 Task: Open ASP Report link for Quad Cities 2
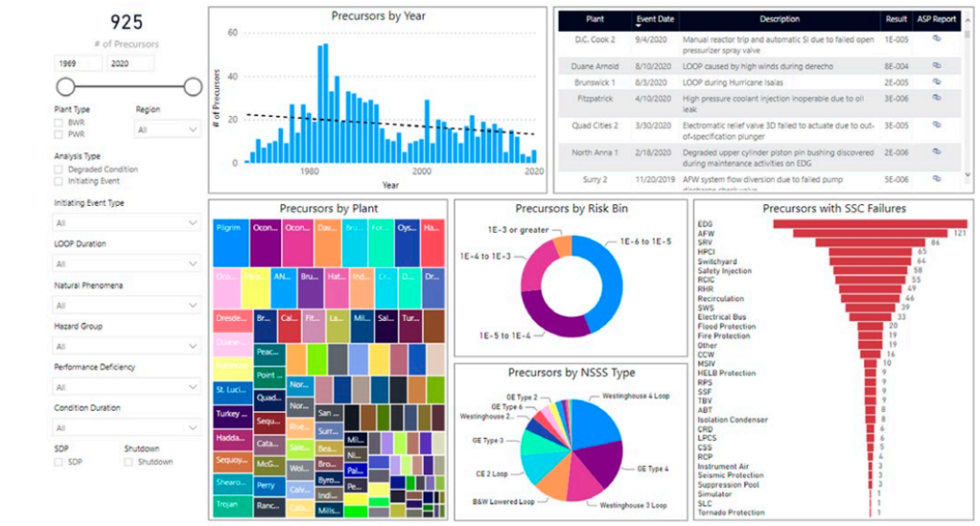point(936,125)
